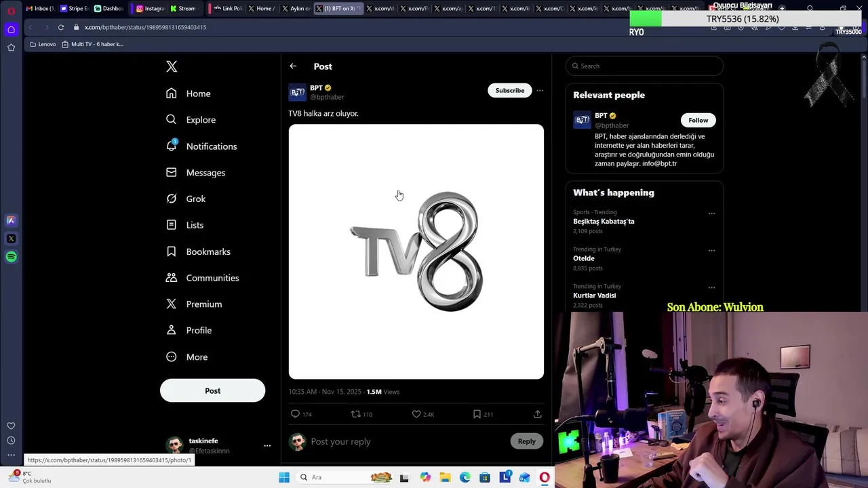
Task: Open options for the Otelde trend
Action: (711, 251)
